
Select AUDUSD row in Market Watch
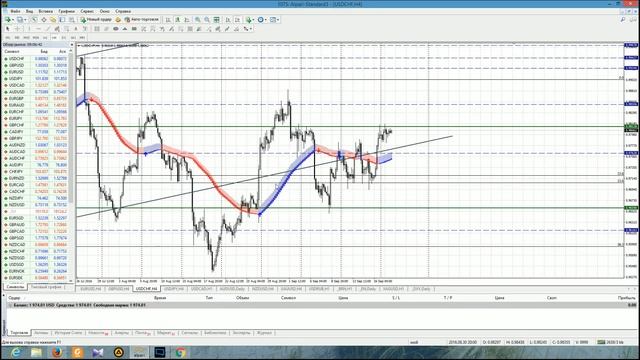coord(36,92)
